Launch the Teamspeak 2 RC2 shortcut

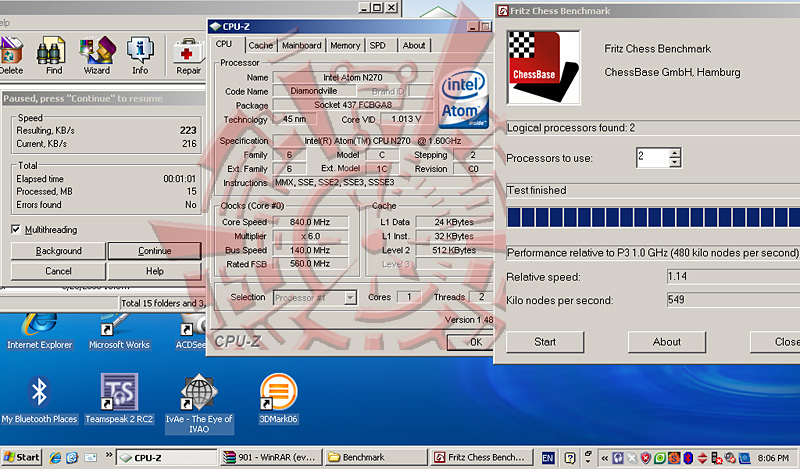(119, 400)
